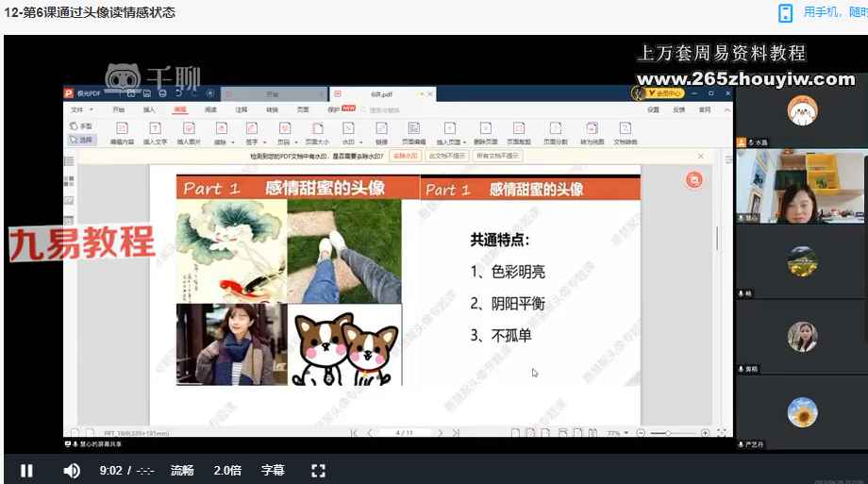This screenshot has width=868, height=484.
Task: Go to the previous page
Action: point(369,432)
